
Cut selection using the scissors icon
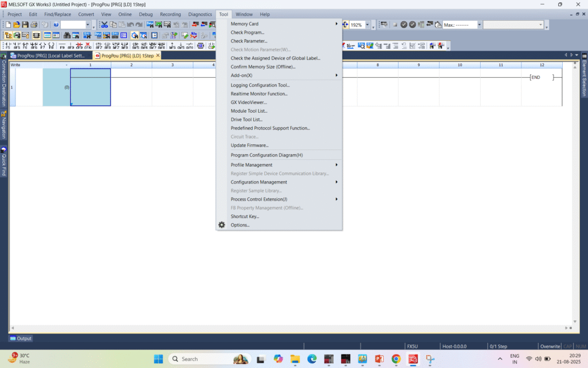105,25
